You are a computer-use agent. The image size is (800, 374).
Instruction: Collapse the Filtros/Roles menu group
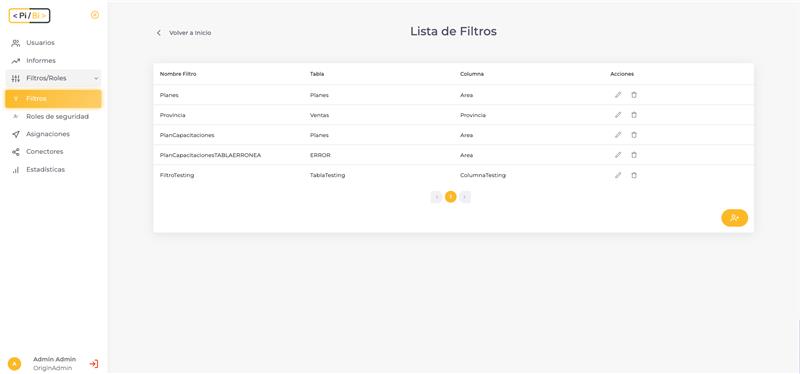54,78
